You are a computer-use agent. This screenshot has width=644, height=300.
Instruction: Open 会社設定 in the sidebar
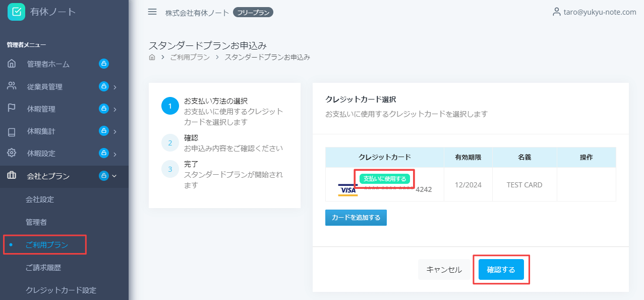pos(40,199)
